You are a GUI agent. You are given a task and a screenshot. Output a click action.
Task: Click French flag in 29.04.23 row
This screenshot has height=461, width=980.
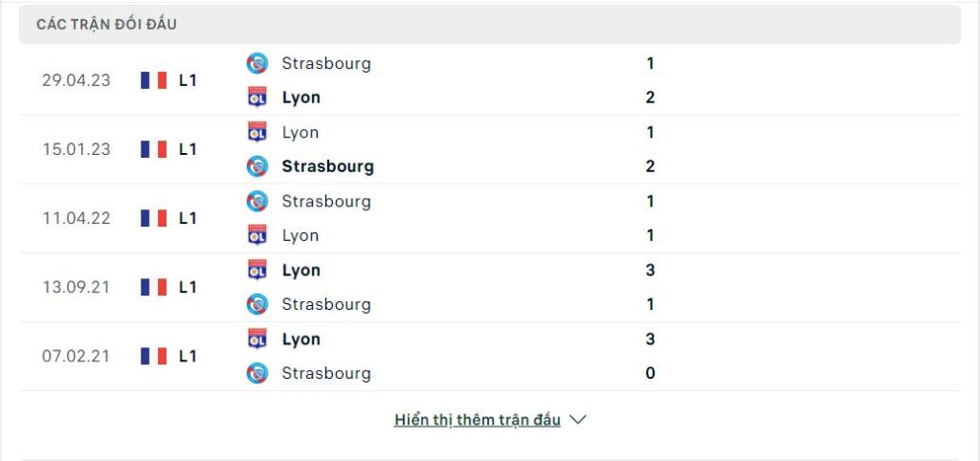pyautogui.click(x=154, y=80)
